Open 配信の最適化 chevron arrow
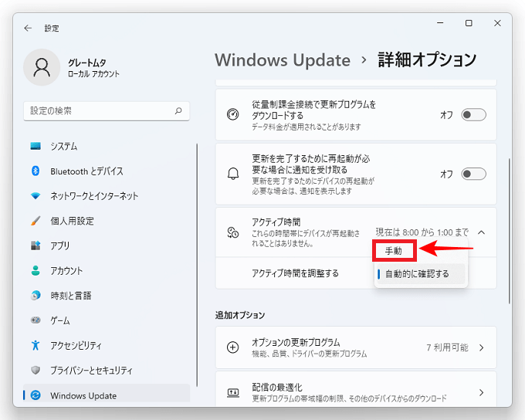This screenshot has width=525, height=420. click(482, 392)
